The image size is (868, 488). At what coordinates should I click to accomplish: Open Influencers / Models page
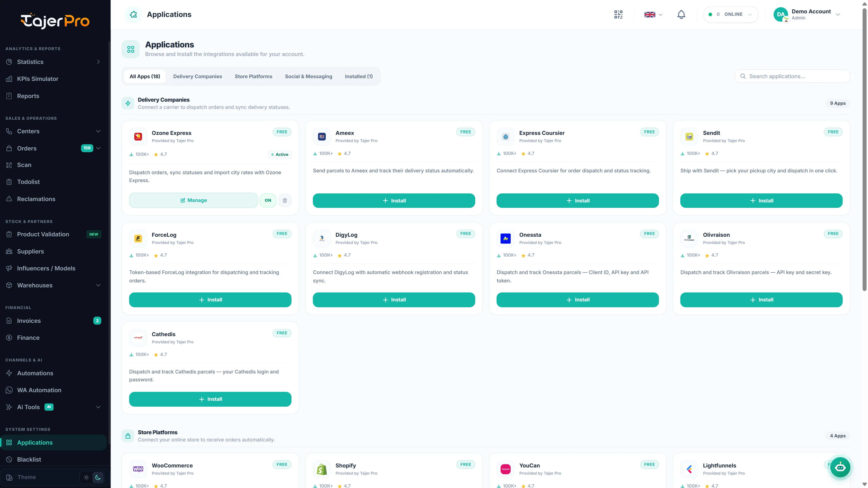pos(53,268)
